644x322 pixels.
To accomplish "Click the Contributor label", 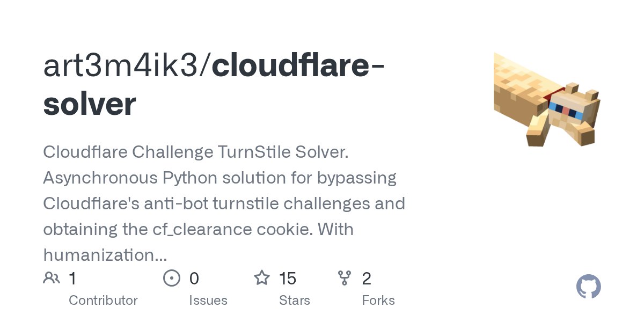I will [x=103, y=300].
